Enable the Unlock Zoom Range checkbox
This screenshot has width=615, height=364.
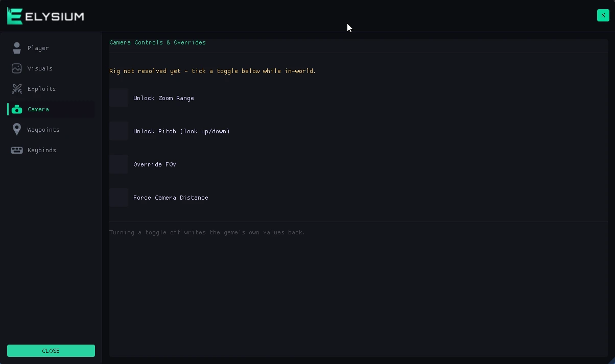point(119,98)
